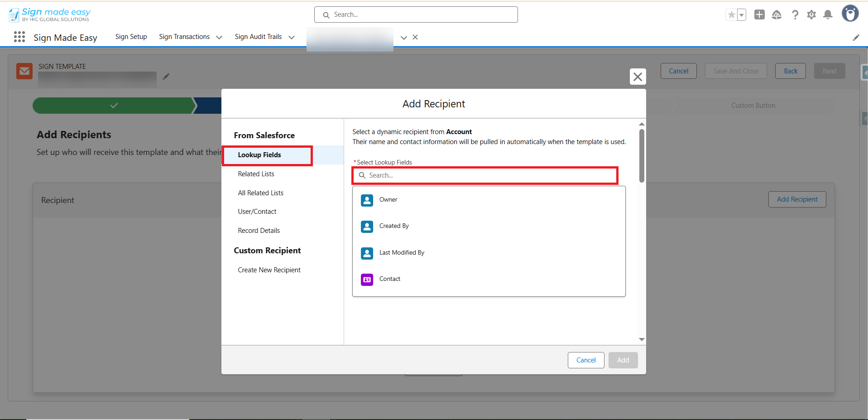
Task: Select the User/Contact option
Action: pyautogui.click(x=257, y=212)
